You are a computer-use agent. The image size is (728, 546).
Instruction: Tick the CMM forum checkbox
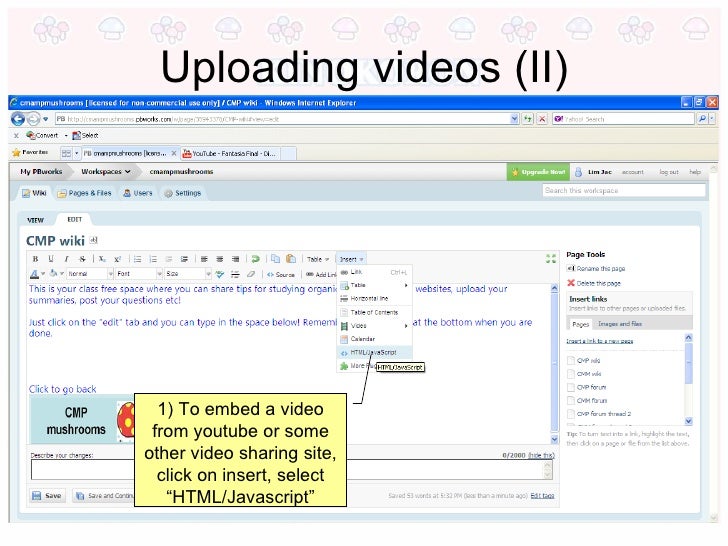pos(572,400)
